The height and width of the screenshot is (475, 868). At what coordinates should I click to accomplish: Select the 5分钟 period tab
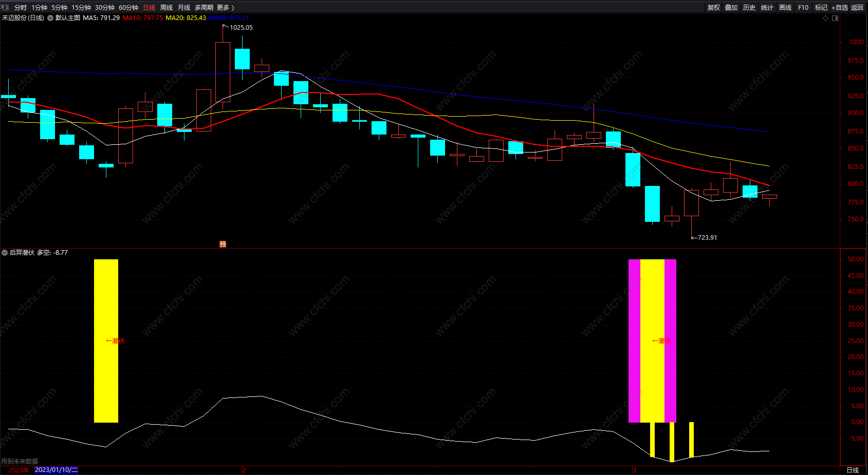pyautogui.click(x=59, y=8)
